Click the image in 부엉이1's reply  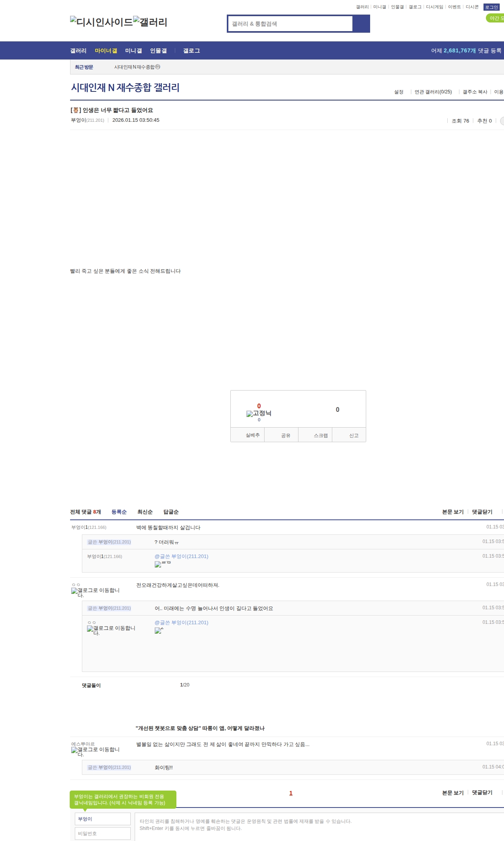(163, 564)
